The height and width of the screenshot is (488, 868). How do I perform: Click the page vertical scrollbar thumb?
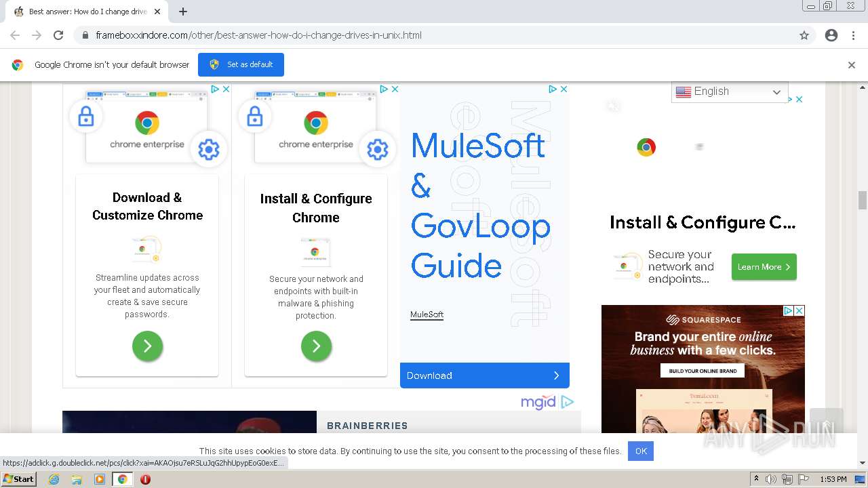tap(863, 201)
